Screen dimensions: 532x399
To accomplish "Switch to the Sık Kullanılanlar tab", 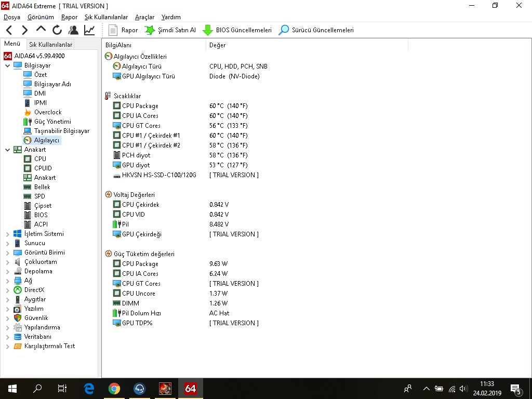I will (50, 45).
